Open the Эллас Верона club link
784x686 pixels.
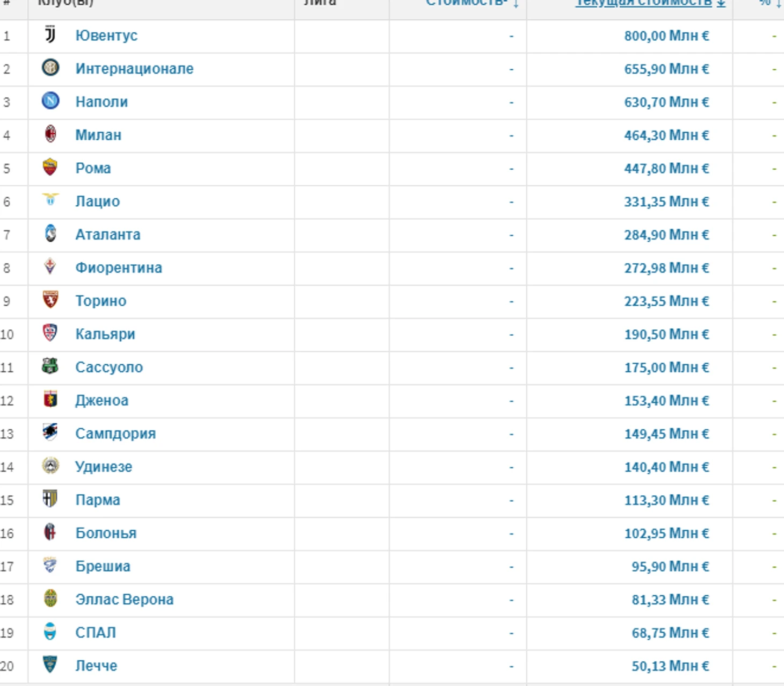(125, 600)
